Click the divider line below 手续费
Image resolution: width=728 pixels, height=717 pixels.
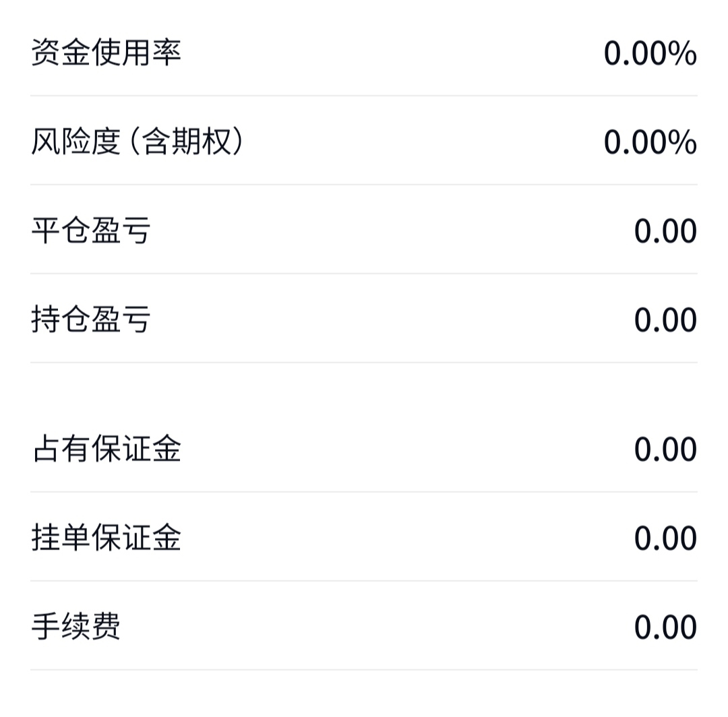364,670
